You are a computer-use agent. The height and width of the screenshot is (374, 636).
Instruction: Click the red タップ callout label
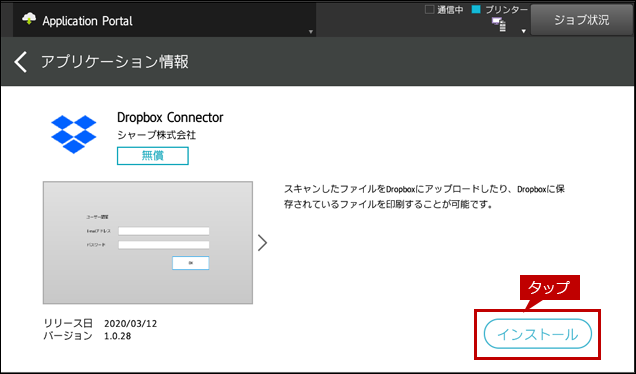coord(550,288)
